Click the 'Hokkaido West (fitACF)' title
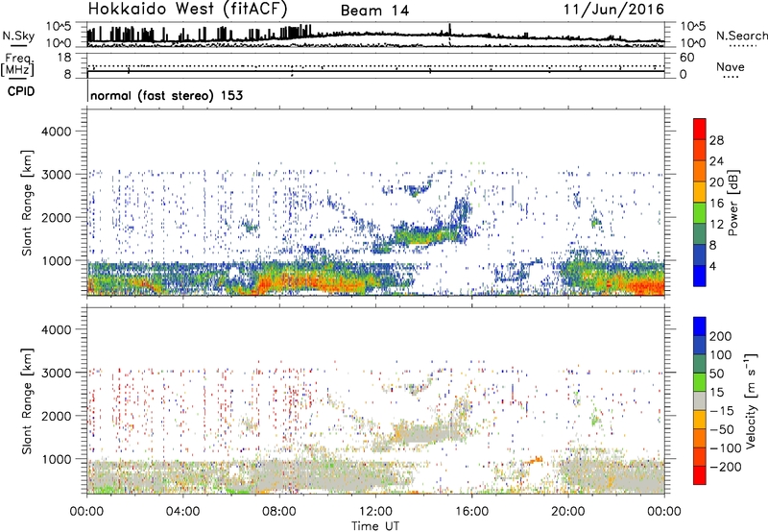The width and height of the screenshot is (768, 532). click(x=187, y=10)
